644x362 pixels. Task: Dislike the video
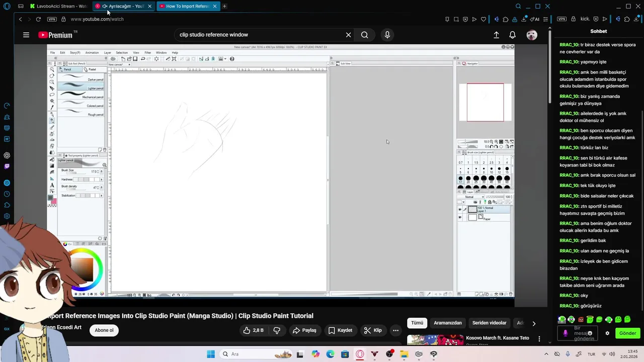click(x=277, y=330)
